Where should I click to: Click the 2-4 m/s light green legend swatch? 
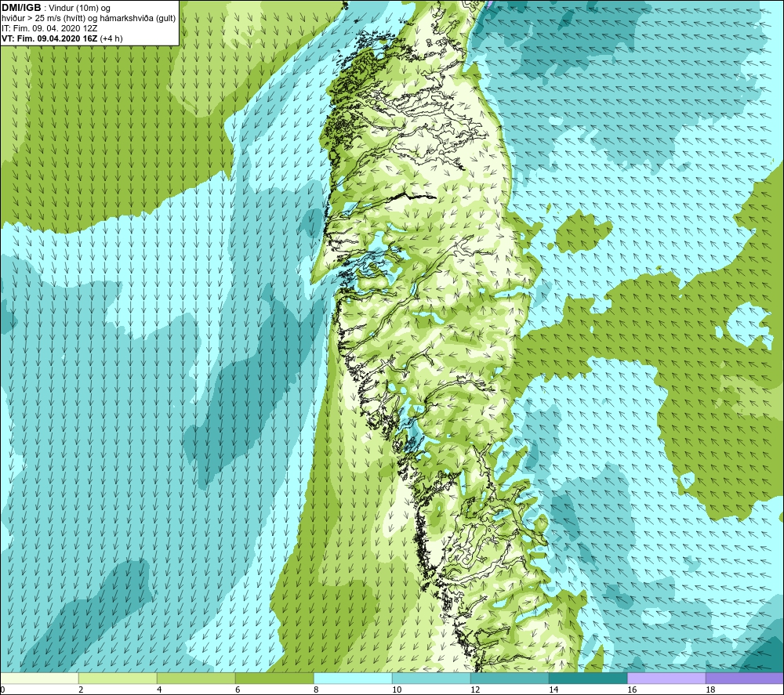pos(118,678)
